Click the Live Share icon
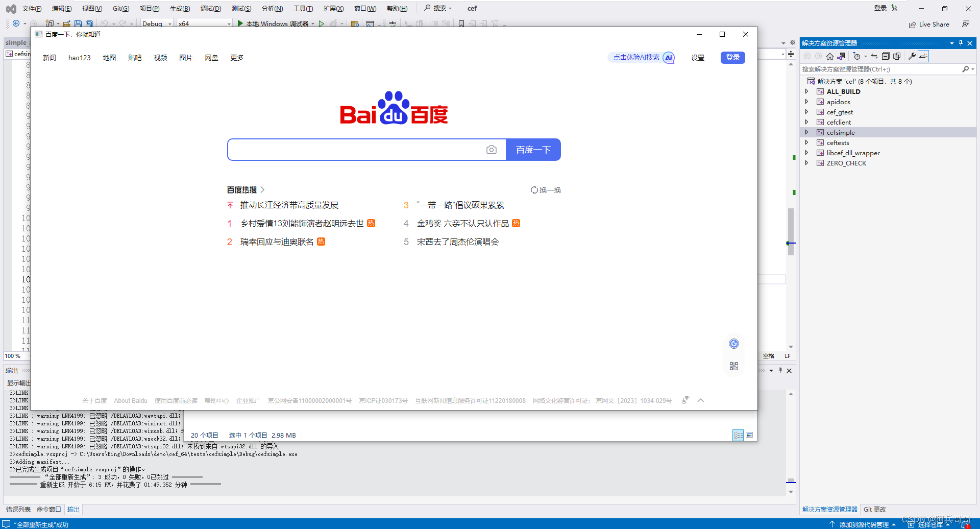 912,25
